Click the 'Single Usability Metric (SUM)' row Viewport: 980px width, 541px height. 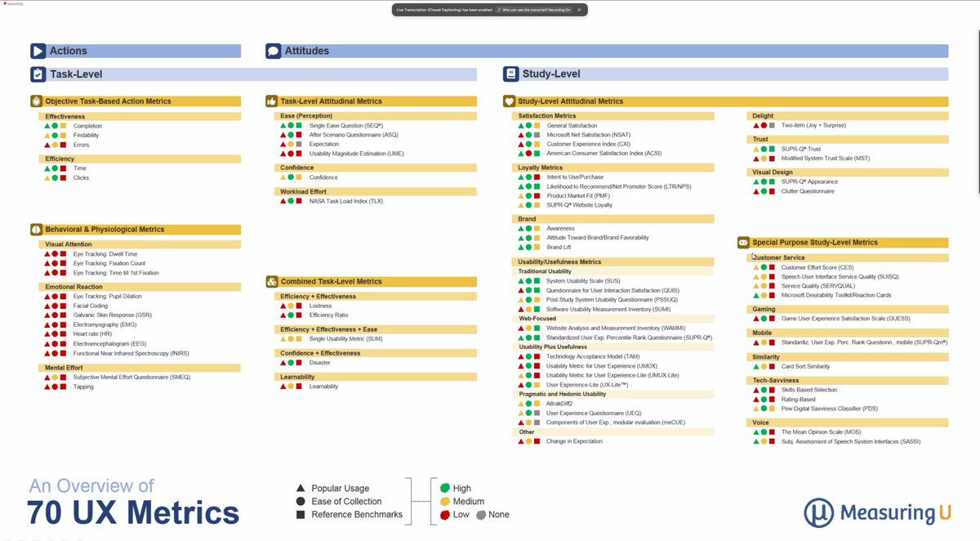[x=332, y=338]
